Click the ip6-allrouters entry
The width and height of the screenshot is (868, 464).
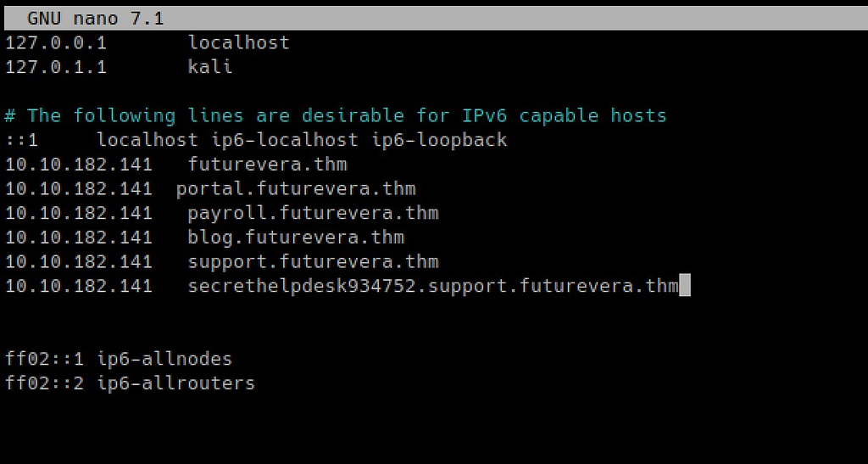tap(176, 383)
